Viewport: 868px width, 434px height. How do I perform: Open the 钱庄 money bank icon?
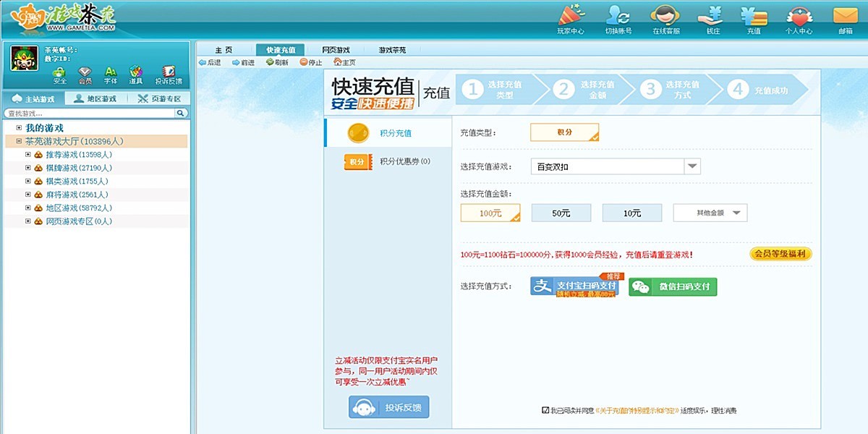click(x=710, y=16)
